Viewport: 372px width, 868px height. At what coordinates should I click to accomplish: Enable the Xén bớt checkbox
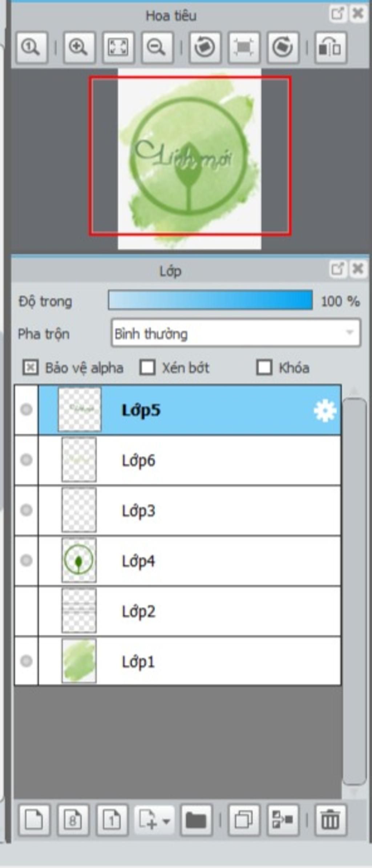(x=147, y=367)
